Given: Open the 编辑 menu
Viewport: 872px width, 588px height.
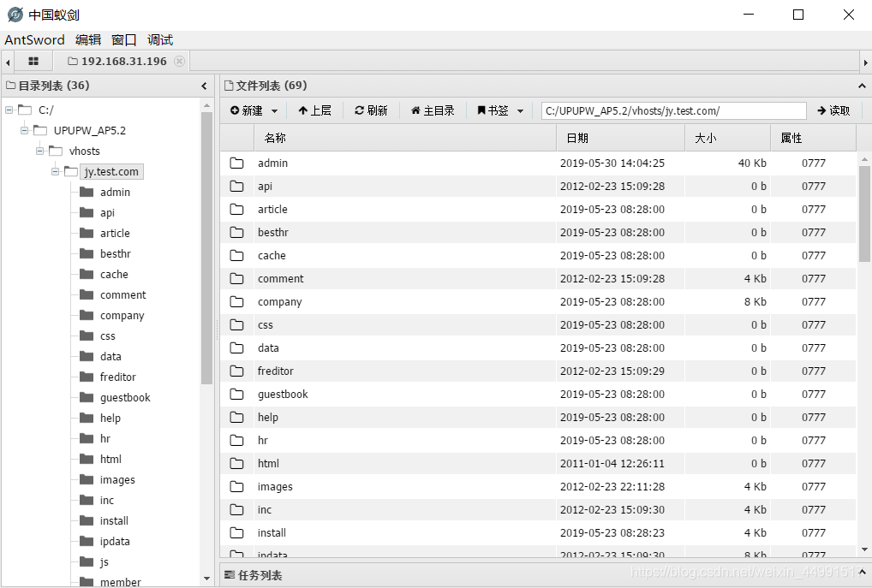Looking at the screenshot, I should point(88,40).
